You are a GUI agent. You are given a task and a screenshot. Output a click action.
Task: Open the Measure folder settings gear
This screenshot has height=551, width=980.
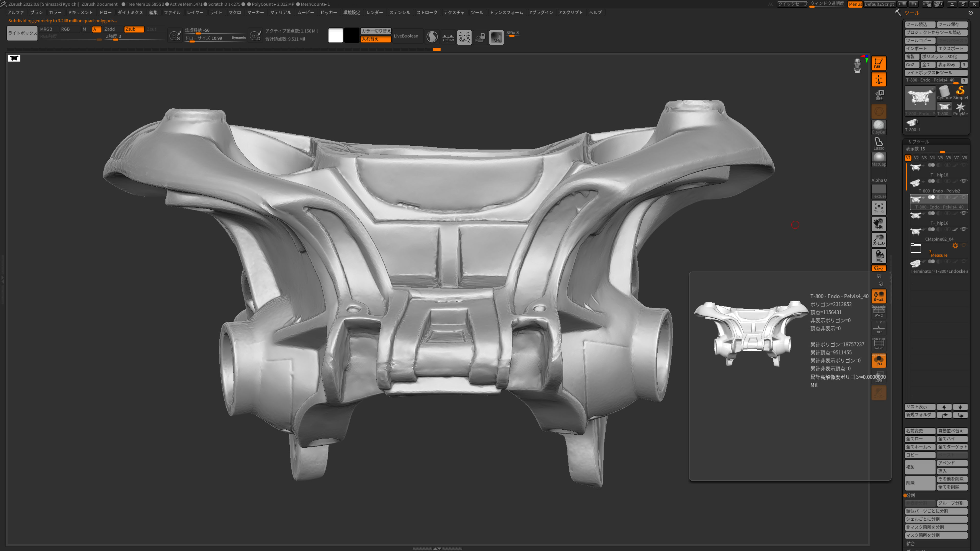click(x=955, y=246)
